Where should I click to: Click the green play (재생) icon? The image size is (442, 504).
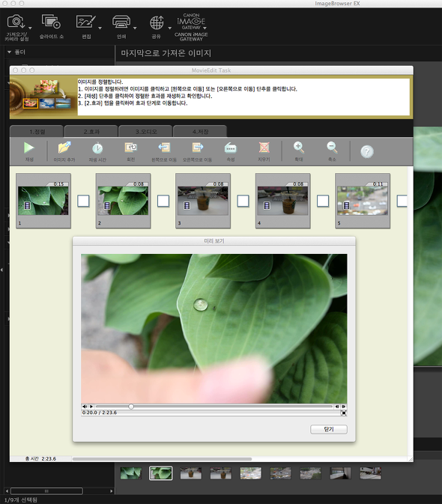coord(29,148)
